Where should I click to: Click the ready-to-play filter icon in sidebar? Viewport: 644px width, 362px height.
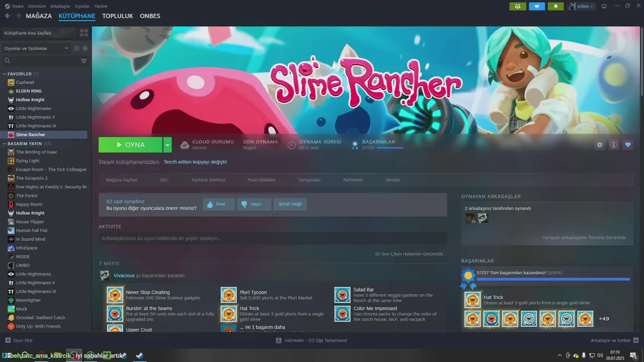point(85,48)
